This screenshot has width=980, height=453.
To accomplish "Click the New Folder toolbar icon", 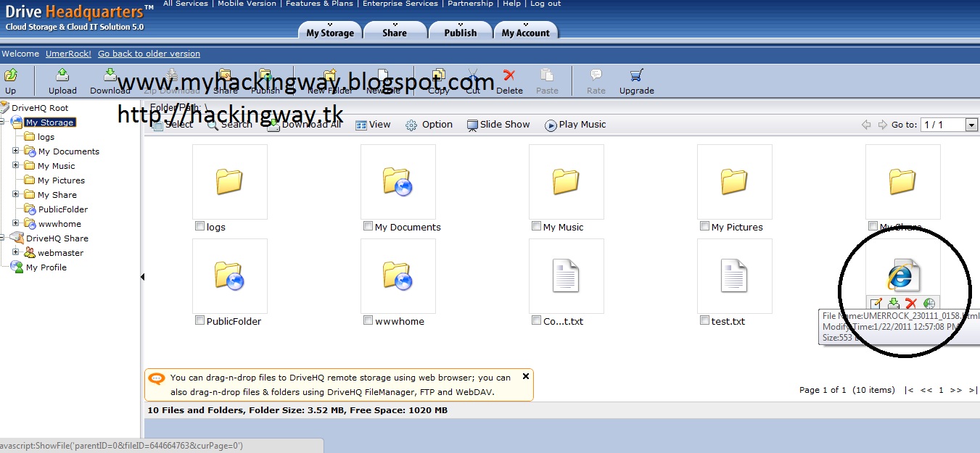I will click(330, 75).
